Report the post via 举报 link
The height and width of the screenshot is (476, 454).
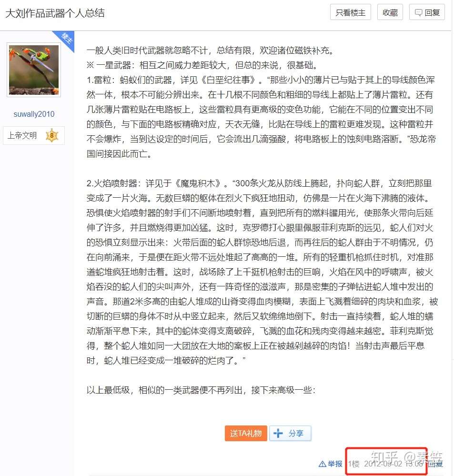click(334, 464)
